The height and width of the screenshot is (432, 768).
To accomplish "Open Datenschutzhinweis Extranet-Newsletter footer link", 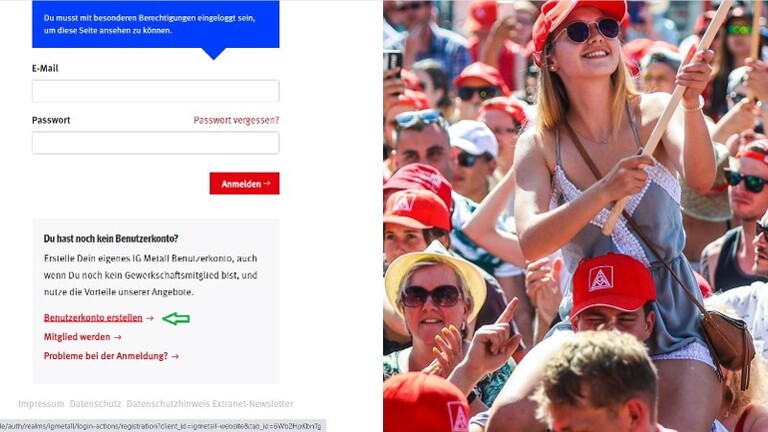I will (210, 404).
